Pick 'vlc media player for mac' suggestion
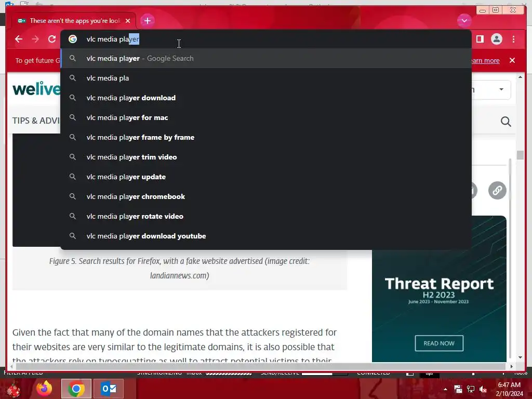Viewport: 532px width, 399px height. coord(266,117)
